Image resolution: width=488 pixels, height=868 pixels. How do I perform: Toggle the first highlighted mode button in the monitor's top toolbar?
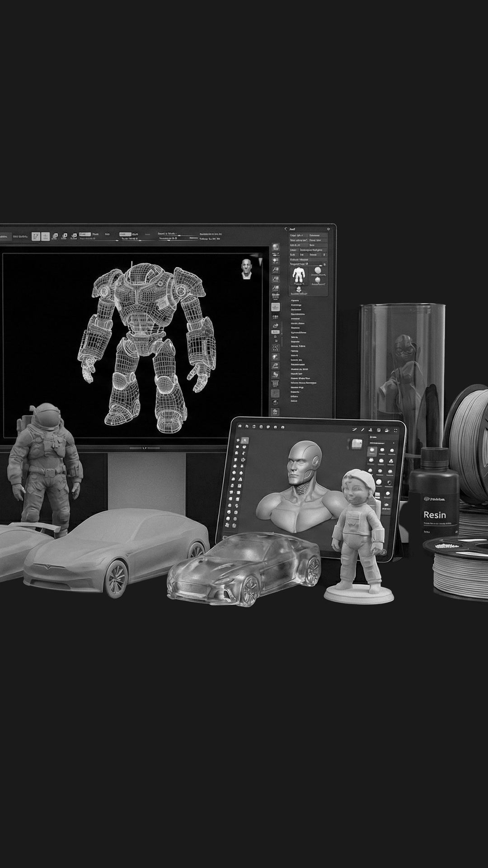36,236
